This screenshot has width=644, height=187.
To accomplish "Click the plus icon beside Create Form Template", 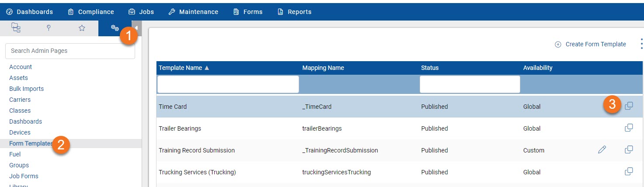I will (558, 44).
